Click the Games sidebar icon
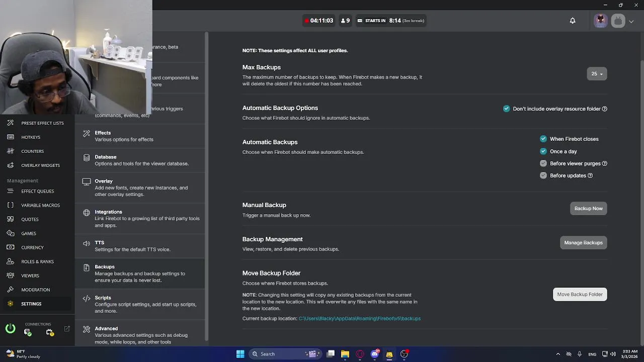The width and height of the screenshot is (644, 362). click(10, 233)
